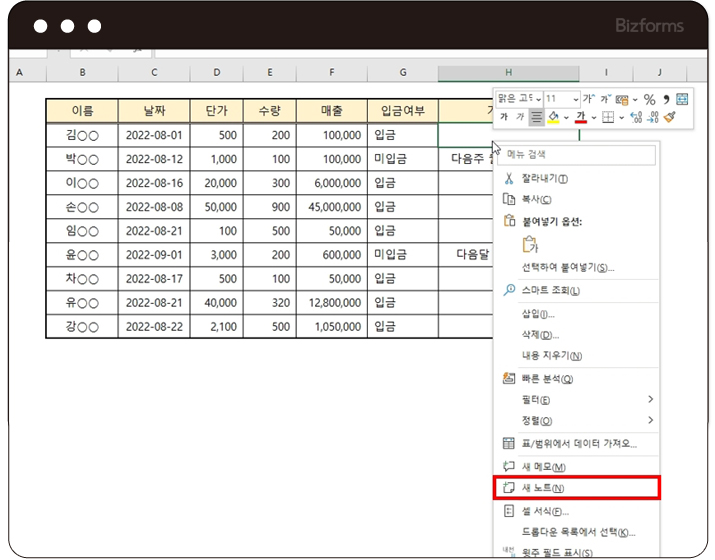The width and height of the screenshot is (715, 560).
Task: Click the decrease font size icon
Action: point(605,99)
